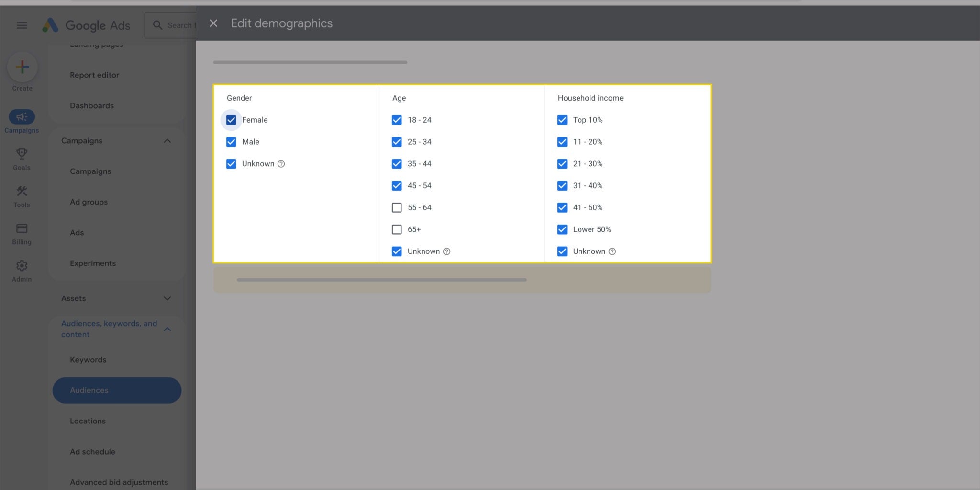Open the hamburger main menu
Screen dimensions: 980x490
pyautogui.click(x=22, y=25)
